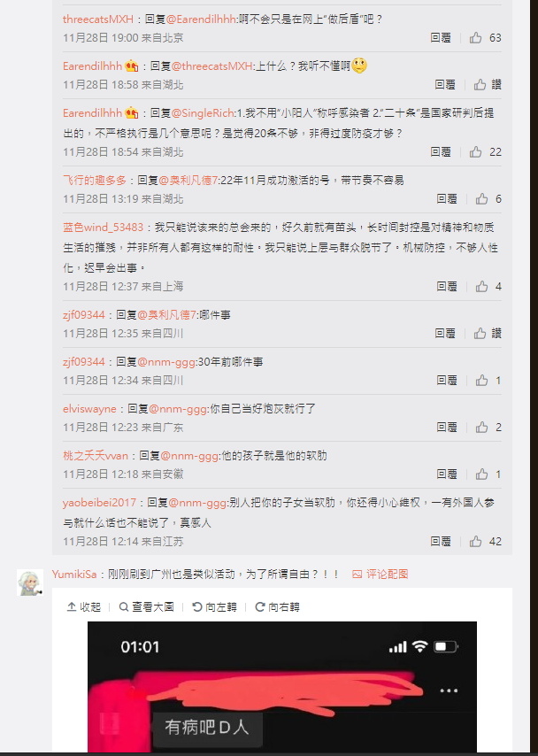
Task: Open @SingleRich mention link
Action: (203, 112)
